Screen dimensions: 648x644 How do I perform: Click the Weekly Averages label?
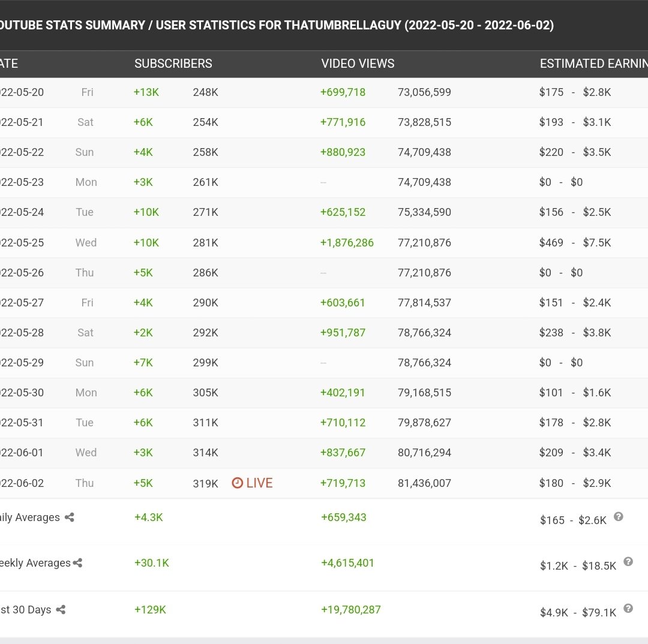coord(35,562)
